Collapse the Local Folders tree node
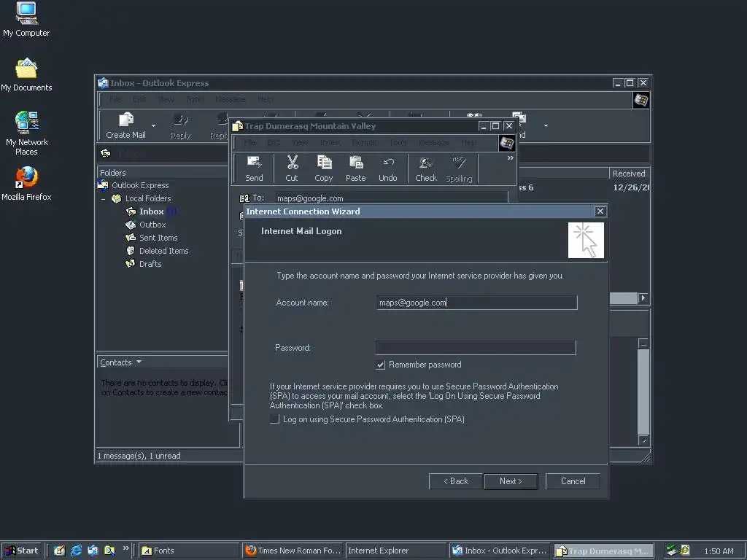747x560 pixels. (x=104, y=198)
